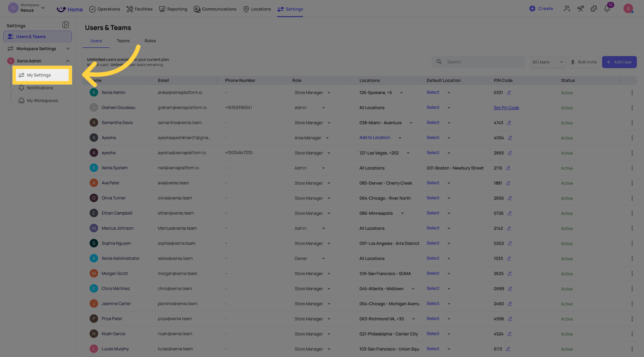
Task: Switch to the Teams tab
Action: (x=123, y=41)
